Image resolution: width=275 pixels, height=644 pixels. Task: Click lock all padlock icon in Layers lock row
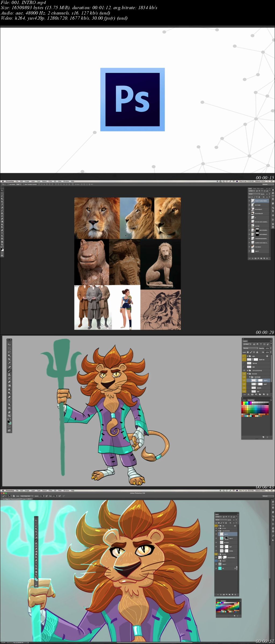(257, 352)
